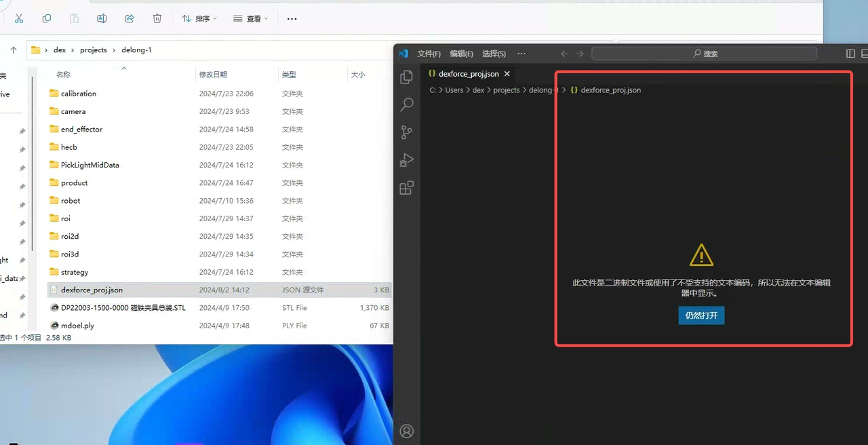
Task: Click the Share icon in File Explorer
Action: (x=130, y=18)
